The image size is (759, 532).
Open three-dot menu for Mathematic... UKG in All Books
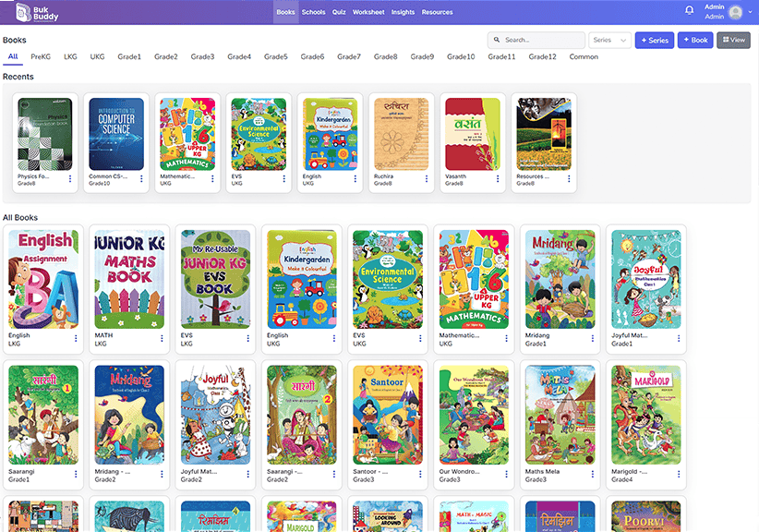(506, 338)
